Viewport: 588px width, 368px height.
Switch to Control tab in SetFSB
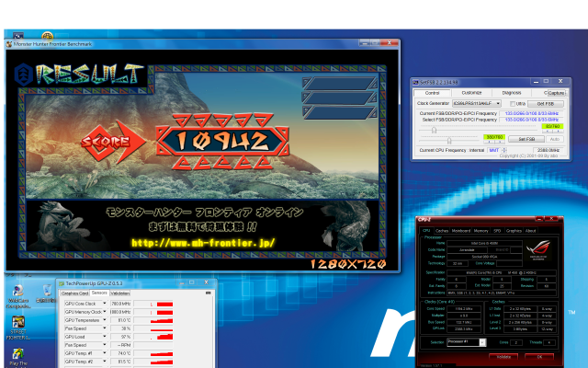coord(433,93)
